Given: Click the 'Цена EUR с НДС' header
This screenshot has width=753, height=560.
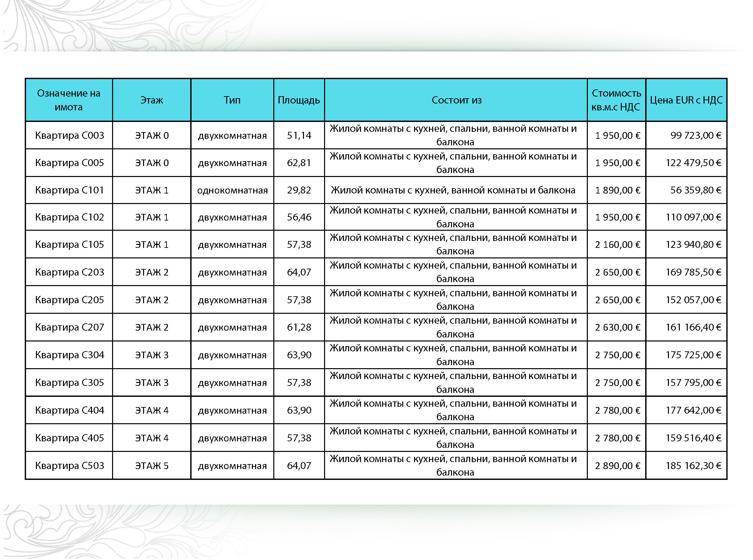Looking at the screenshot, I should click(x=686, y=100).
